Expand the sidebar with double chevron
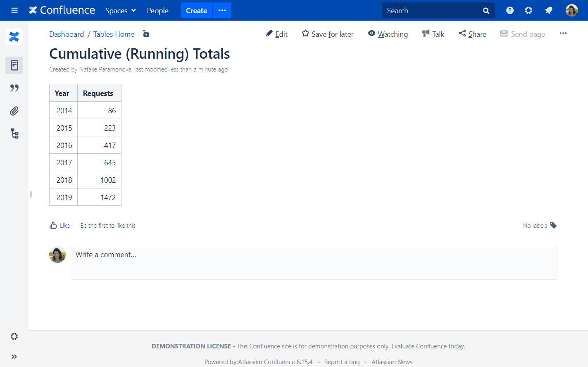Image resolution: width=588 pixels, height=367 pixels. click(14, 357)
